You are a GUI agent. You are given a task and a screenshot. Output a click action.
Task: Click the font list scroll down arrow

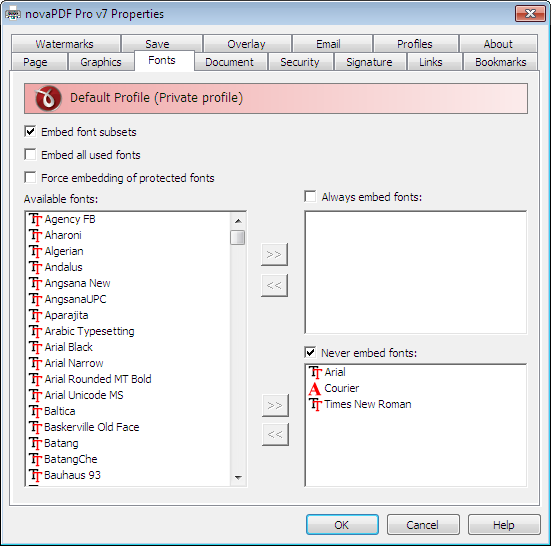tap(238, 477)
